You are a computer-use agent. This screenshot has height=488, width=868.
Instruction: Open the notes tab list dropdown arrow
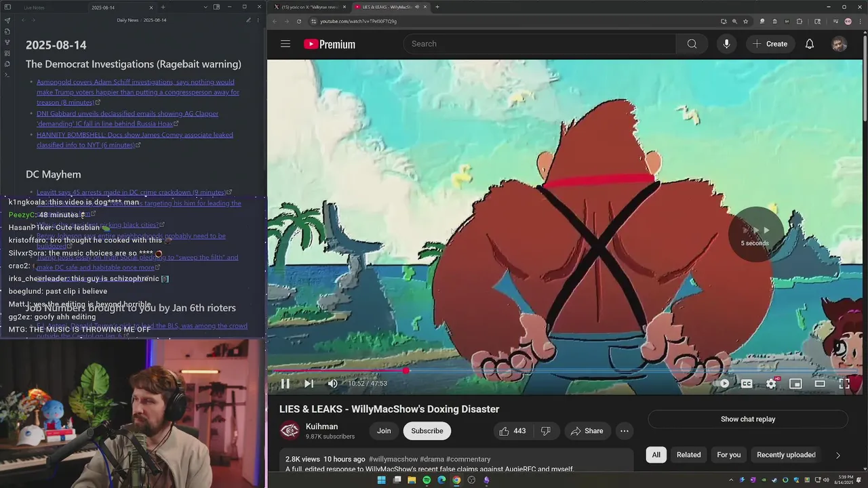click(205, 7)
